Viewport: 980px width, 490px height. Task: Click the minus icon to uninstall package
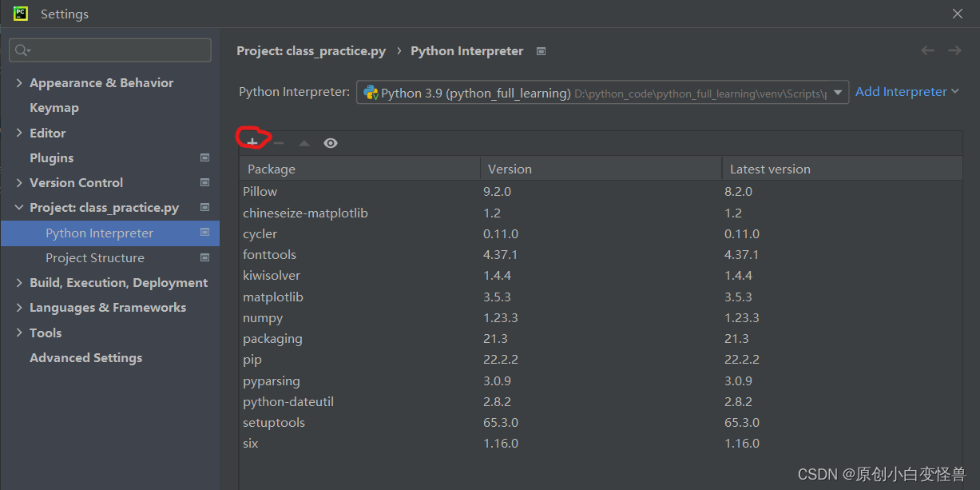(279, 142)
